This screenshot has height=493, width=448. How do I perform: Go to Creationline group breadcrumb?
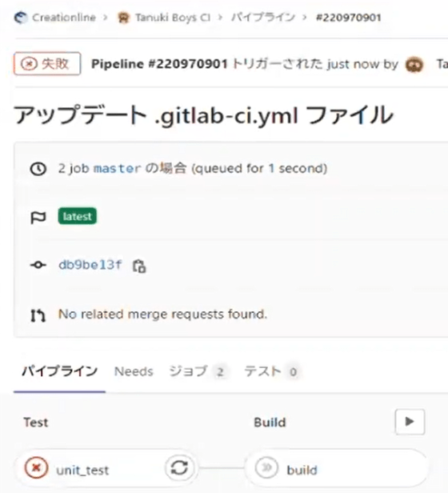click(64, 18)
